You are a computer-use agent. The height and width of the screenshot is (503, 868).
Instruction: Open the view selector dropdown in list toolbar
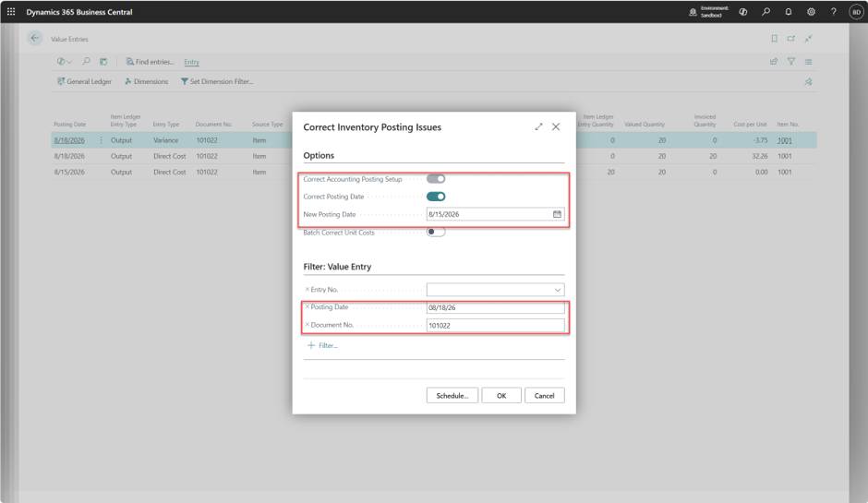tap(65, 62)
